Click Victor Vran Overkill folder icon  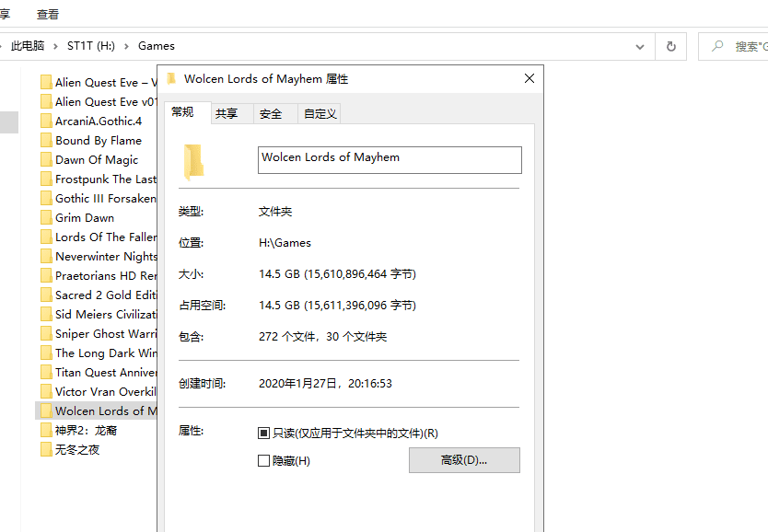click(47, 391)
